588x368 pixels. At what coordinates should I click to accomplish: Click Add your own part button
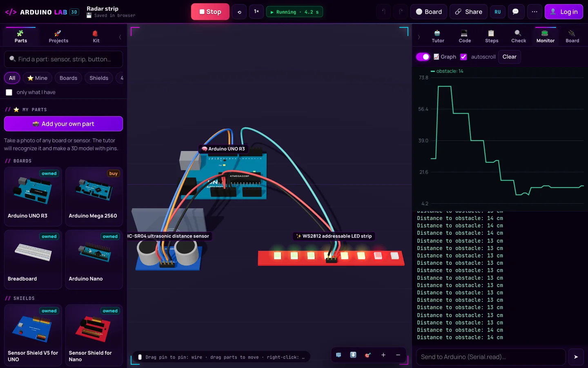coord(63,124)
